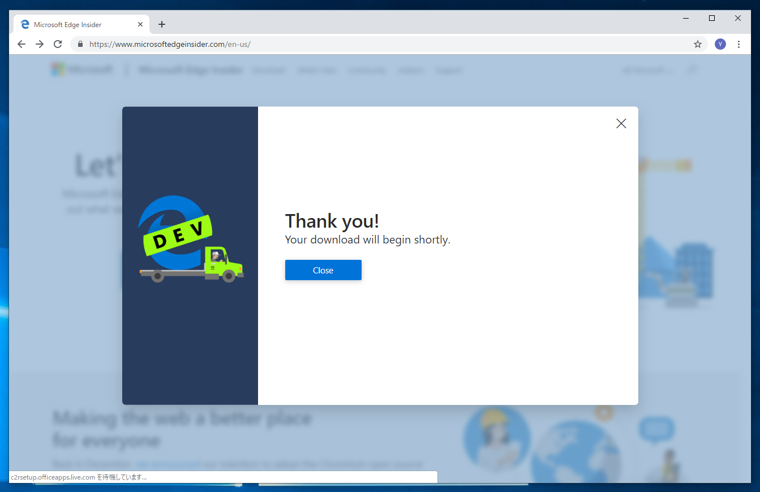Image resolution: width=760 pixels, height=492 pixels.
Task: Maximize the browser window
Action: coord(712,18)
